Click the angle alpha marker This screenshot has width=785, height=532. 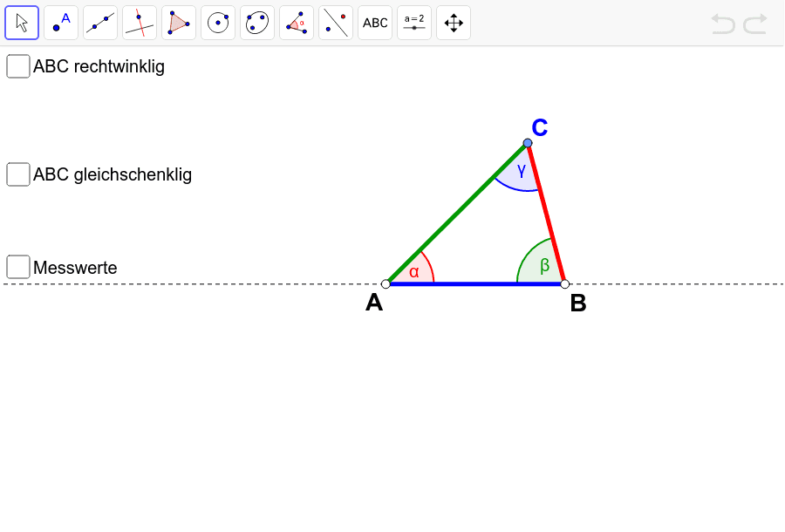413,271
